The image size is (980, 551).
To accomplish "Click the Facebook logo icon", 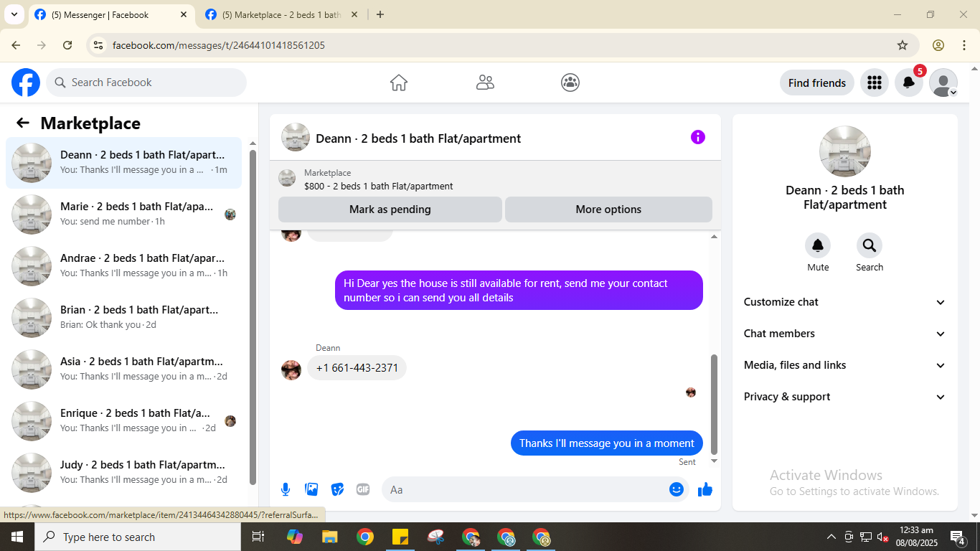I will (x=26, y=83).
